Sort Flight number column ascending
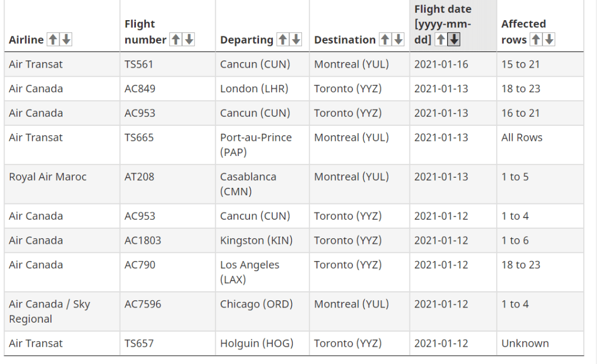This screenshot has height=364, width=604. (x=176, y=39)
